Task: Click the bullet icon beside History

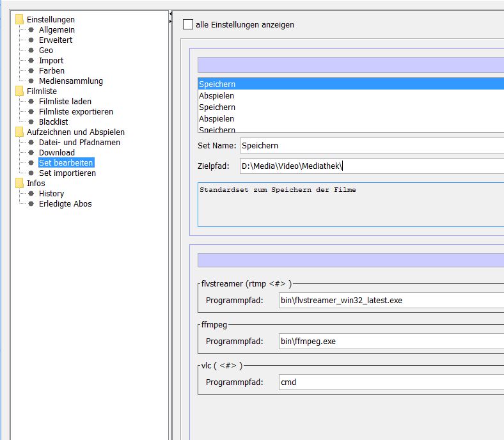Action: [31, 194]
